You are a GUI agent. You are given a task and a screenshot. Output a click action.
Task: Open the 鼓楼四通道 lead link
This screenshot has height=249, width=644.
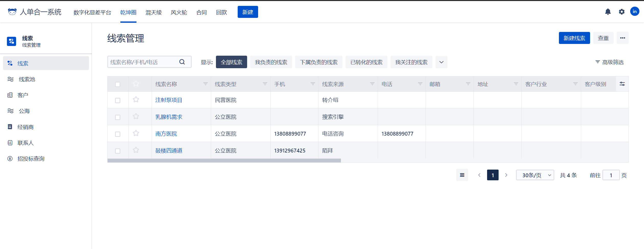coord(169,150)
